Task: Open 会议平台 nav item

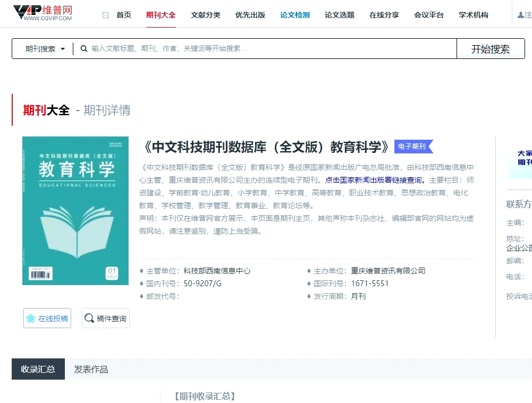Action: coord(429,15)
